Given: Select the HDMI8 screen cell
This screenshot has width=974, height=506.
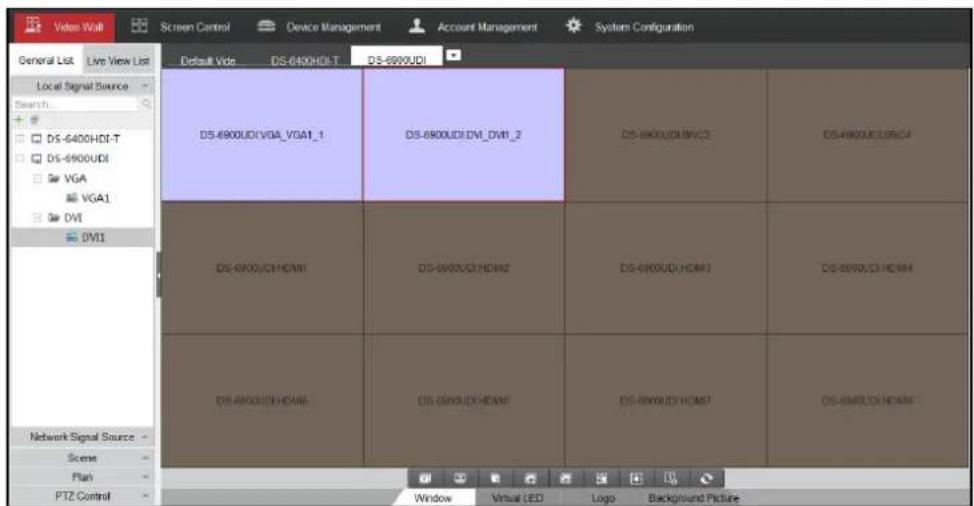Looking at the screenshot, I should click(867, 400).
